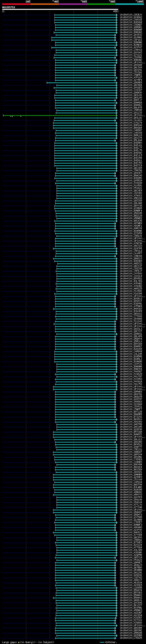Open hit UniRef100_C4M3S5

pyautogui.click(x=131, y=20)
